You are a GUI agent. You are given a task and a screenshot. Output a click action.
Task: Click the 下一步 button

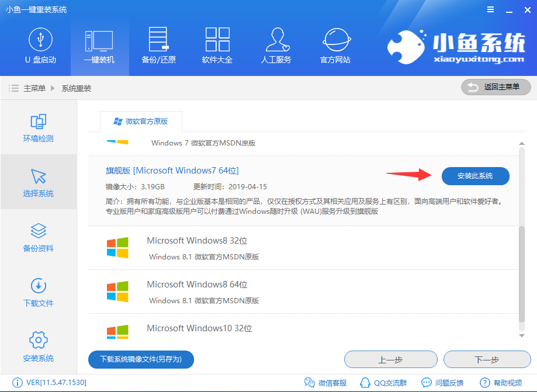point(487,359)
